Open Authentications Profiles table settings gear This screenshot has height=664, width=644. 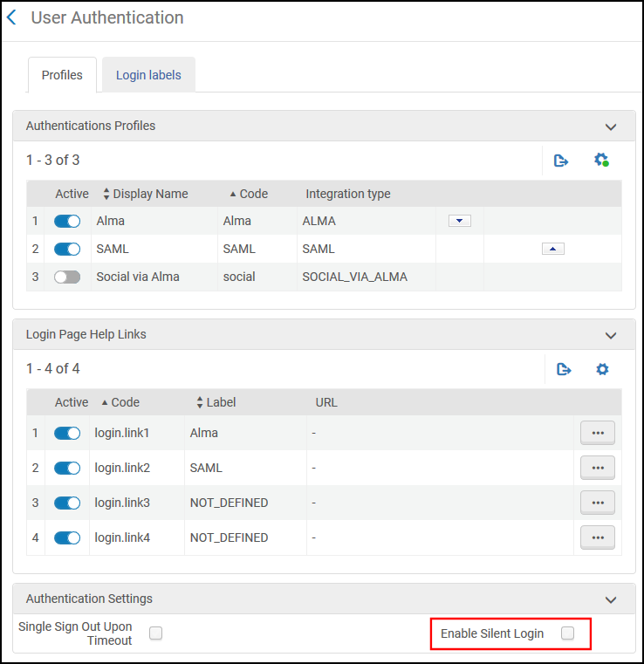[601, 161]
